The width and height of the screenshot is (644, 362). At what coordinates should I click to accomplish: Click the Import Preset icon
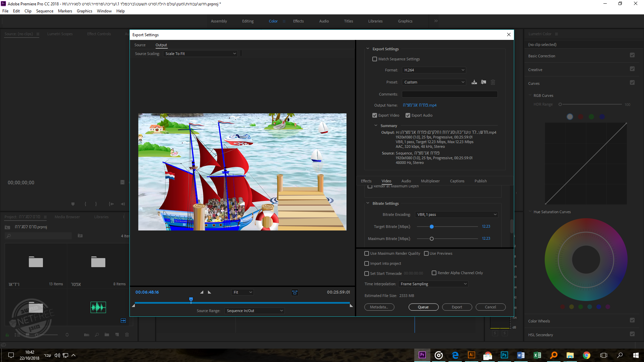[483, 82]
